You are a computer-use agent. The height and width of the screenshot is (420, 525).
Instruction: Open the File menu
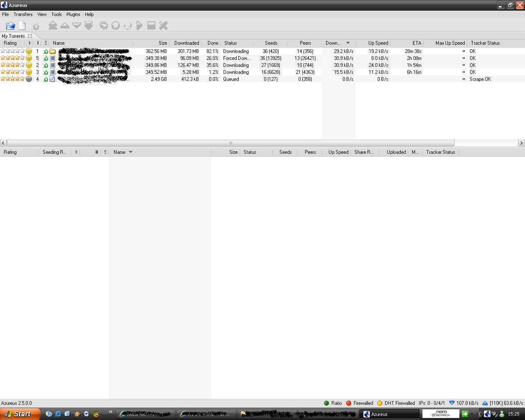(5, 14)
